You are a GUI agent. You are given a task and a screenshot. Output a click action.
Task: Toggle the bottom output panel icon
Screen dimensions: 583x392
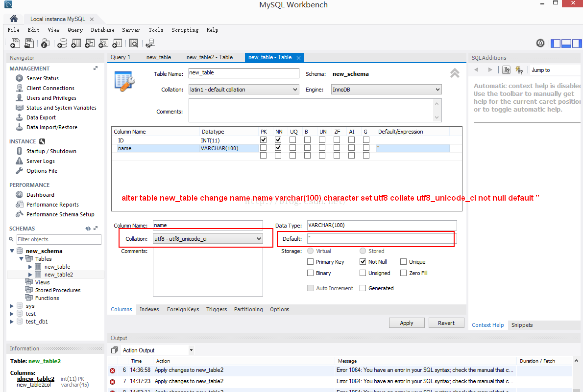[x=566, y=44]
